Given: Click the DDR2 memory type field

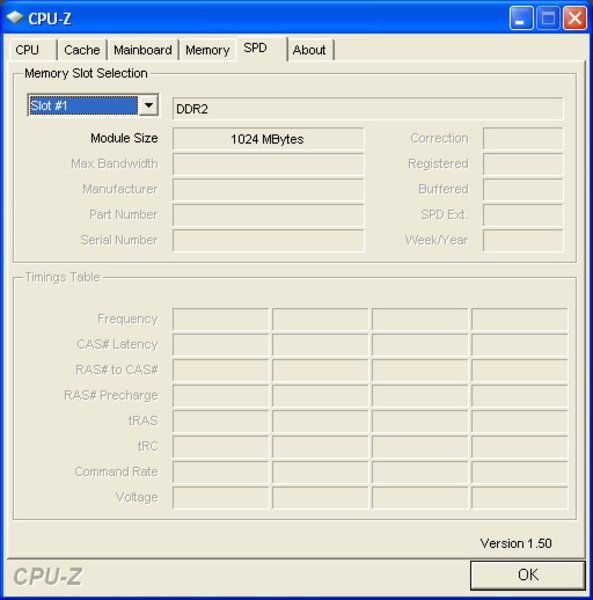Looking at the screenshot, I should (x=368, y=109).
